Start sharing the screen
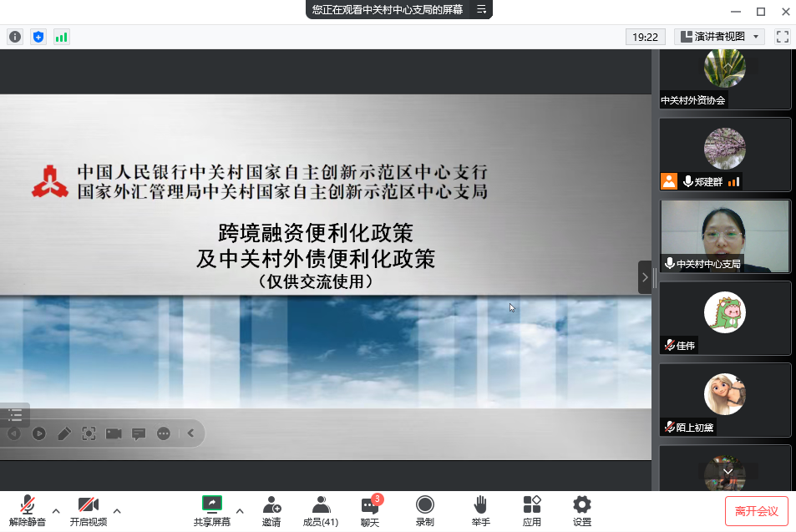Image resolution: width=796 pixels, height=532 pixels. 211,510
